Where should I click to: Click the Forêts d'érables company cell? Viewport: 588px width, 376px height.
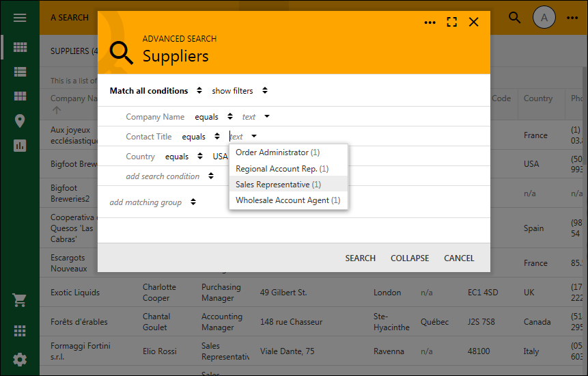pos(79,321)
